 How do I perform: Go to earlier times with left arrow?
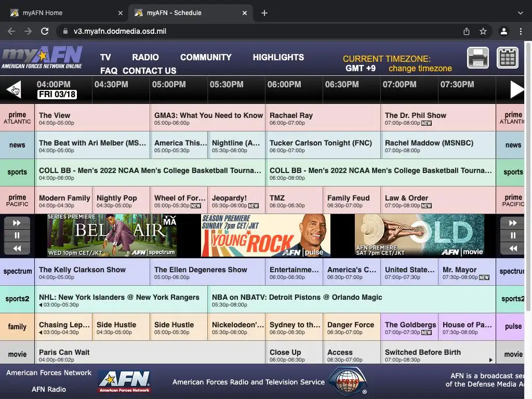point(14,89)
